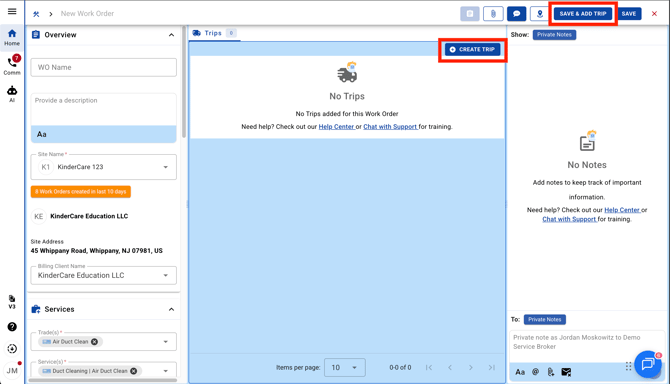The width and height of the screenshot is (670, 384).
Task: Click Save & Add Trip button
Action: (x=583, y=14)
